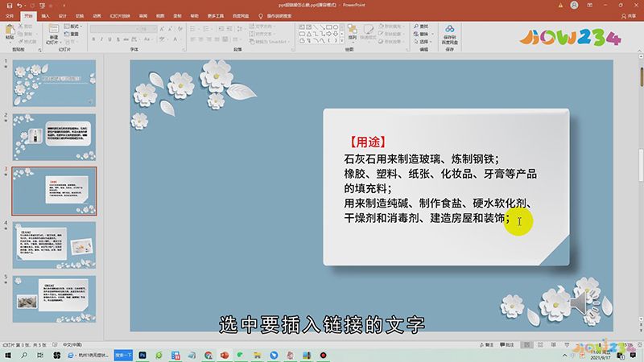644x362 pixels.
Task: Select the oval shape in shapes gallery
Action: tap(336, 27)
